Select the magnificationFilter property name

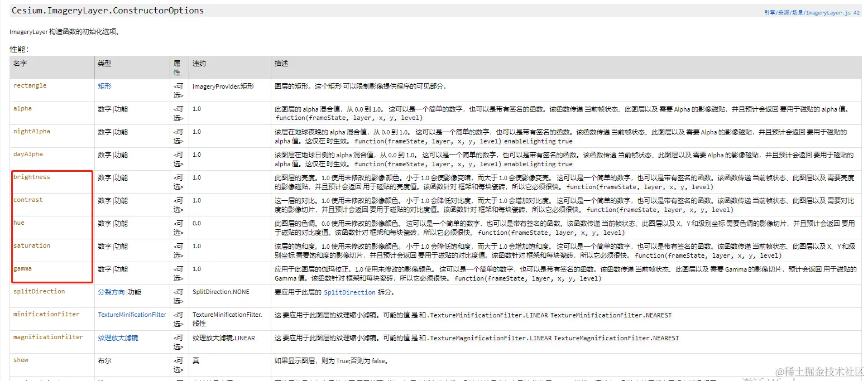[49, 337]
